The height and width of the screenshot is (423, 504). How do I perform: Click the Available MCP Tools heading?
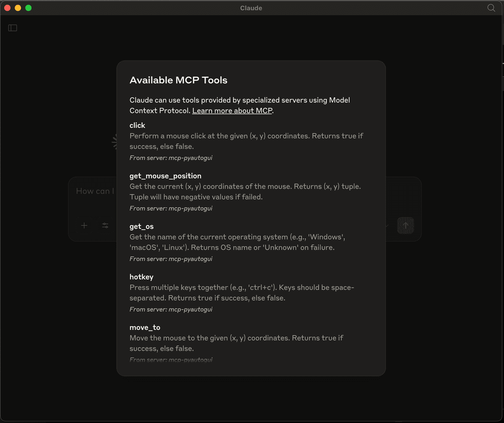[178, 80]
